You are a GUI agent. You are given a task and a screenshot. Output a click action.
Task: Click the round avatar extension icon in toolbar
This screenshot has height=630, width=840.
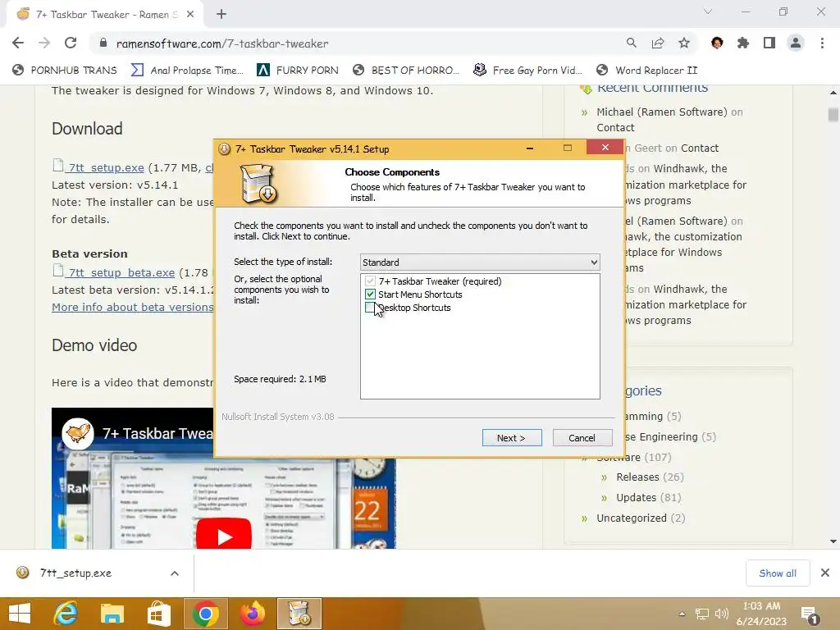tap(717, 43)
